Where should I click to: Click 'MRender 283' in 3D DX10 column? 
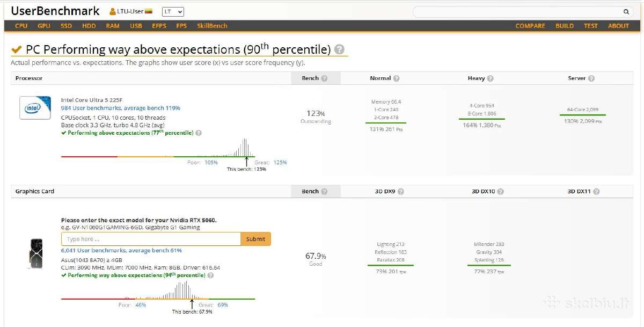pos(489,244)
